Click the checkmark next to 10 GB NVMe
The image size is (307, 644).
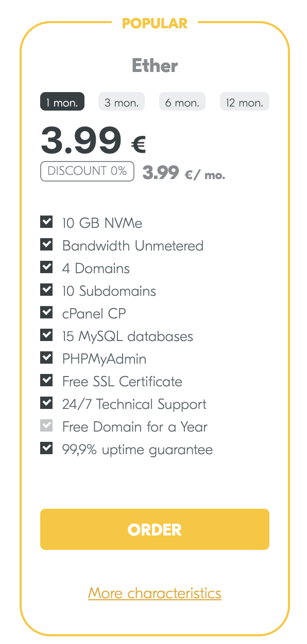tap(46, 222)
